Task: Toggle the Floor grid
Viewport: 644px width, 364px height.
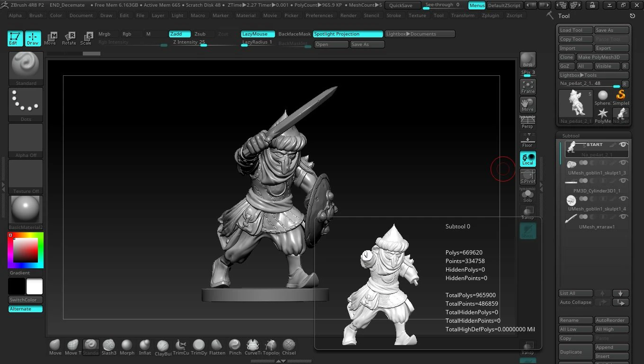Action: click(x=528, y=141)
